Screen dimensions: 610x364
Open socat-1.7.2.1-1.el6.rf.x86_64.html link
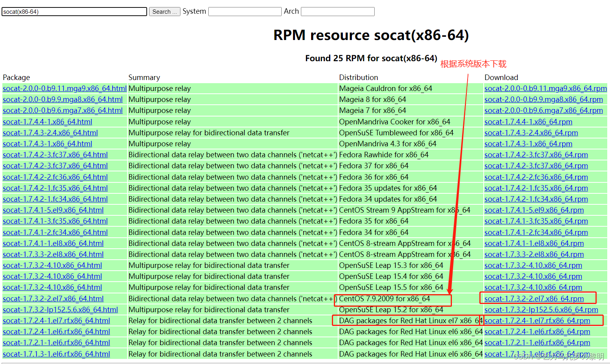coord(56,343)
